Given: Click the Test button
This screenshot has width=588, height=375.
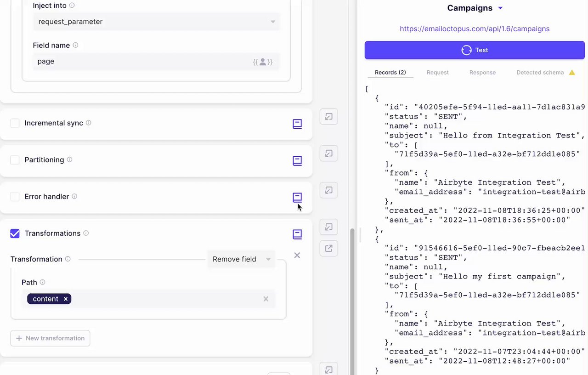Looking at the screenshot, I should coord(475,50).
